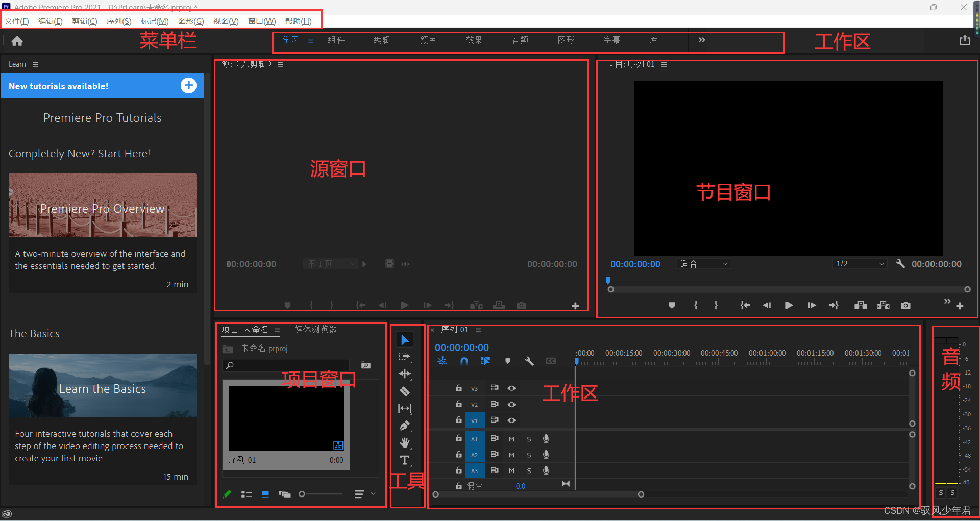
Task: Click the Program monitor scrub bar playhead
Action: point(608,280)
